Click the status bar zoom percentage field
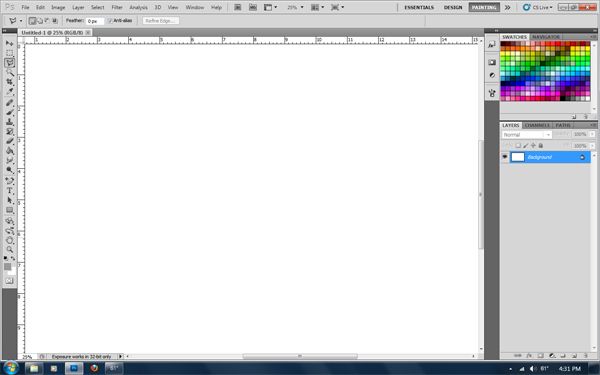The image size is (600, 375). pyautogui.click(x=27, y=357)
